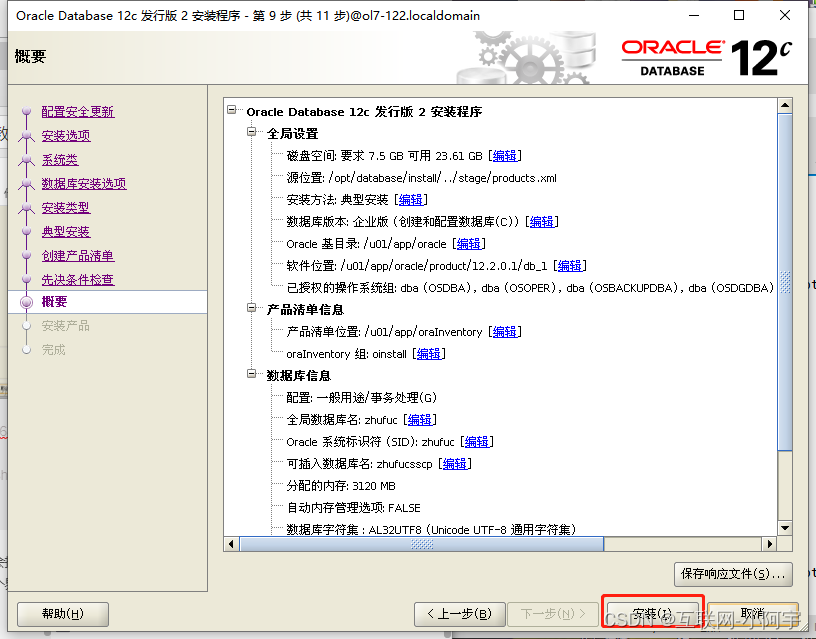Collapse the 全局设置 tree section
The image size is (816, 639).
pyautogui.click(x=252, y=132)
